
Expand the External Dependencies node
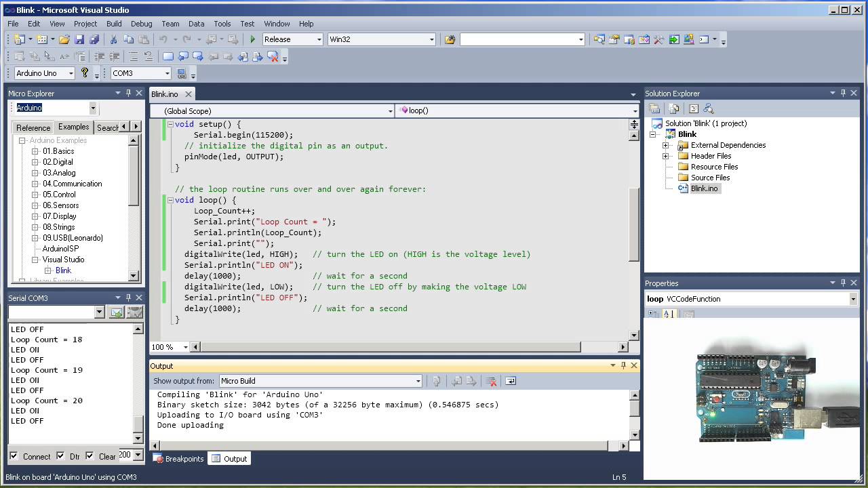tap(666, 145)
